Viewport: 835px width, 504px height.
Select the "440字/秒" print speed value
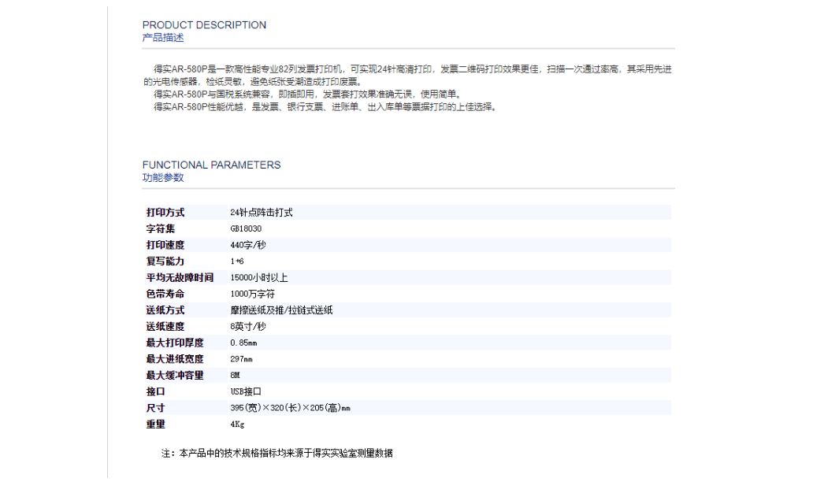(248, 245)
